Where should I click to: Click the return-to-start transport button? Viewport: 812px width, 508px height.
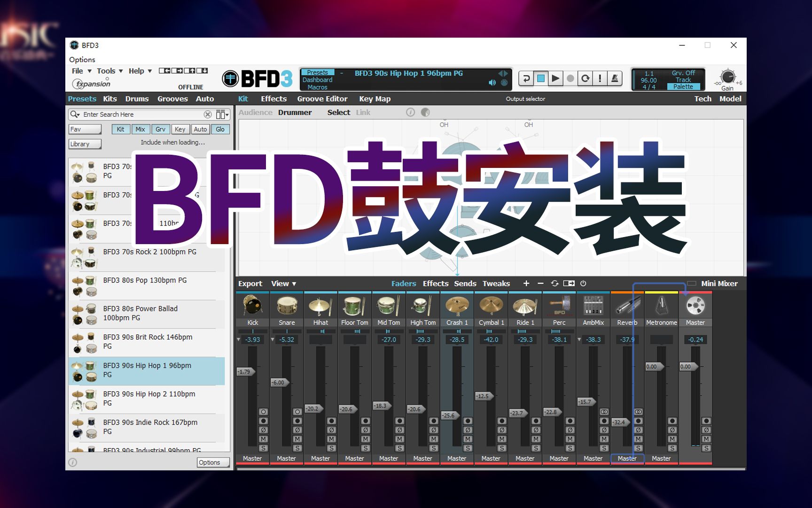pyautogui.click(x=526, y=79)
